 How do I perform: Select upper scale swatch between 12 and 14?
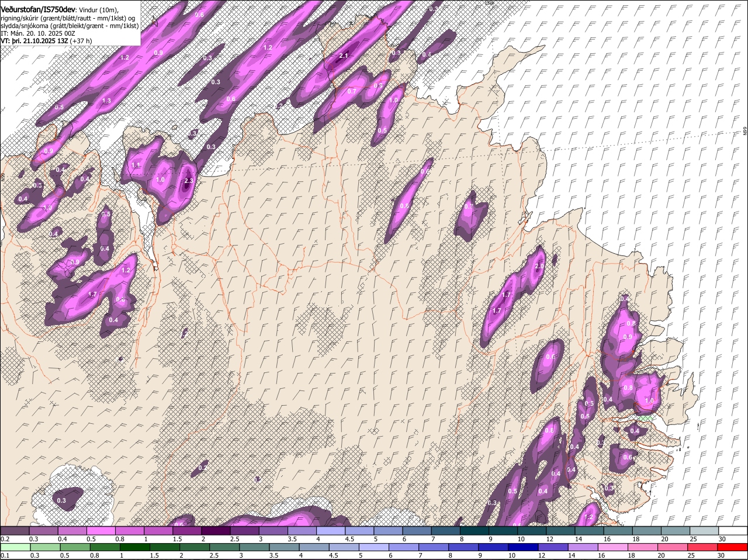click(561, 531)
